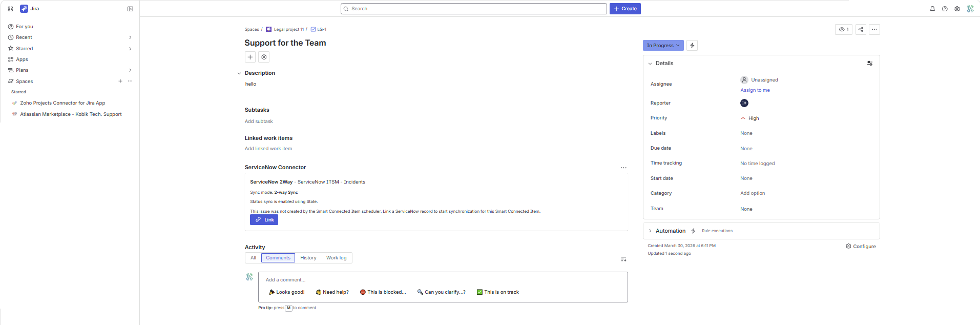Viewport: 980px width, 325px height.
Task: Expand the Starred menu chevron
Action: pyautogui.click(x=130, y=49)
